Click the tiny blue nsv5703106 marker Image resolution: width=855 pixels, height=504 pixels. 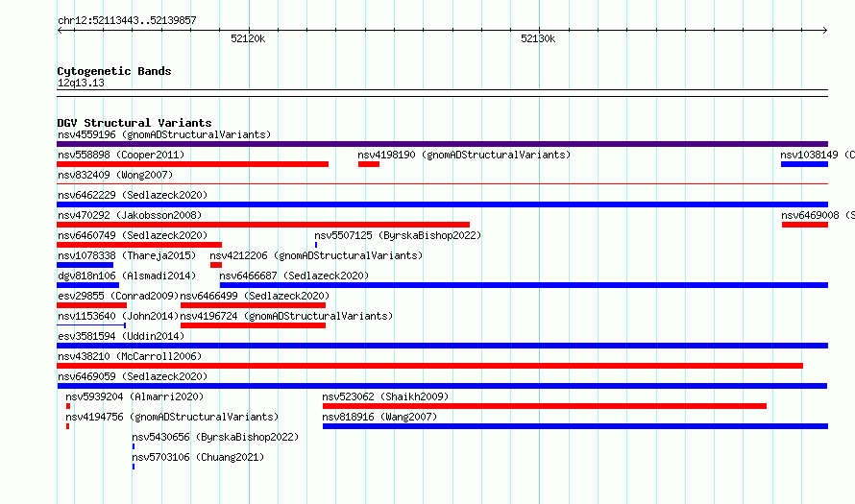[134, 467]
